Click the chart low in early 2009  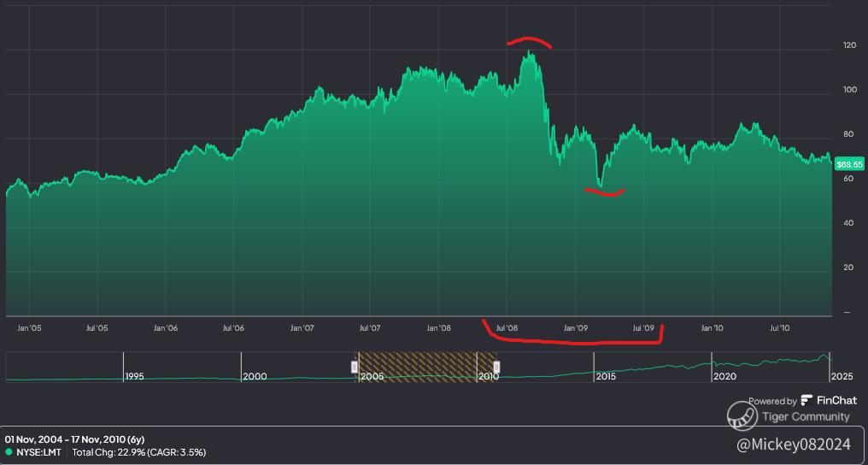(x=601, y=186)
